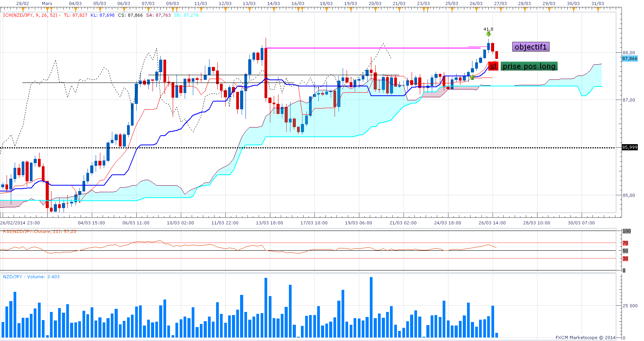Viewport: 644px width, 341px height.
Task: Click the ICH(NZD/JPY, 9, 26, 52) indicator title
Action: [x=30, y=15]
